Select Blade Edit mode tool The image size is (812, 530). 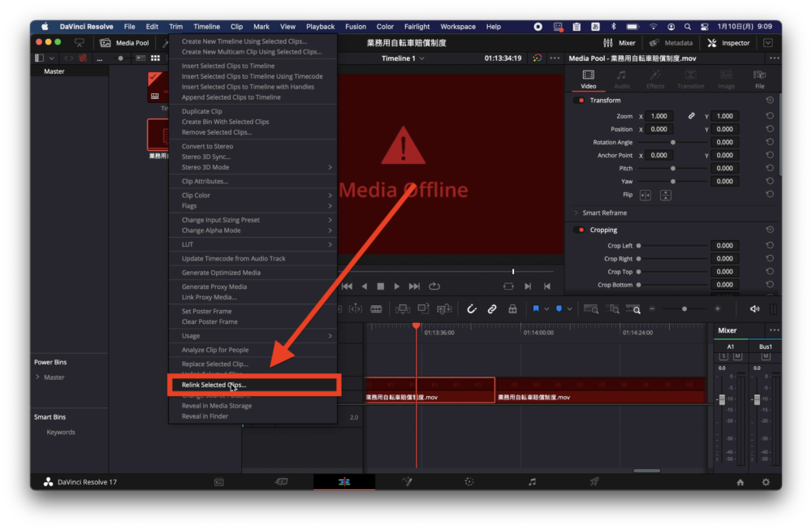coord(376,309)
